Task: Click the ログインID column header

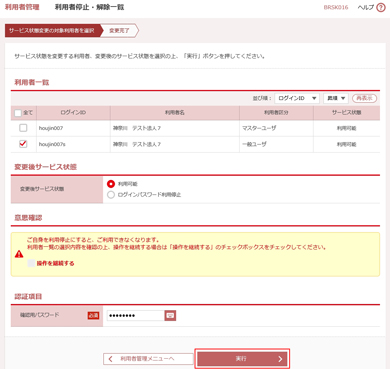Action: click(x=73, y=113)
